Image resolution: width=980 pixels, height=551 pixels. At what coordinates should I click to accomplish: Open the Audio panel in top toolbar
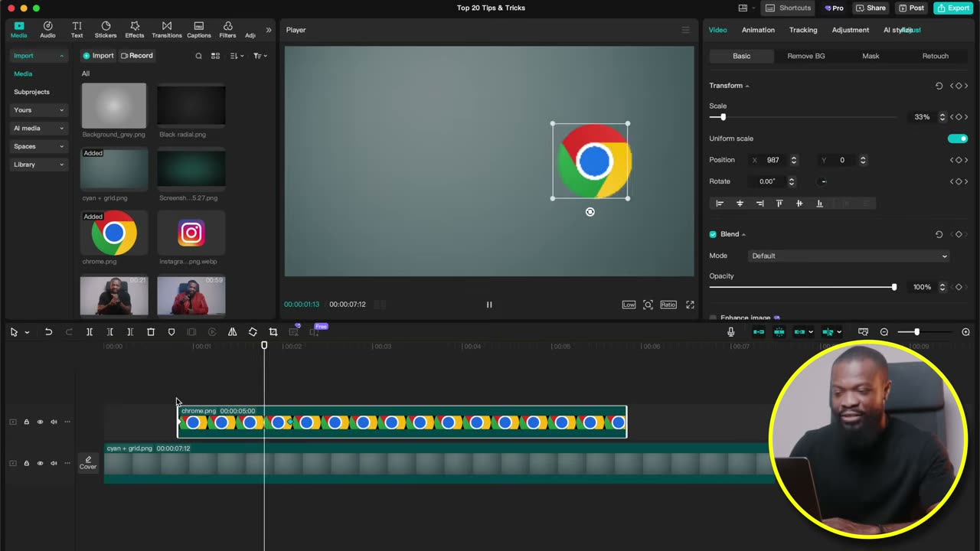(x=47, y=30)
